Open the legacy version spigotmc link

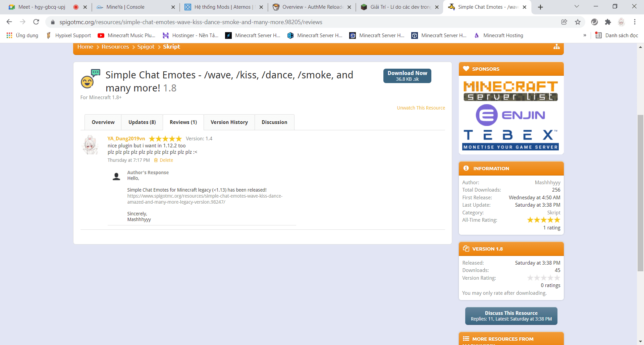tap(205, 199)
